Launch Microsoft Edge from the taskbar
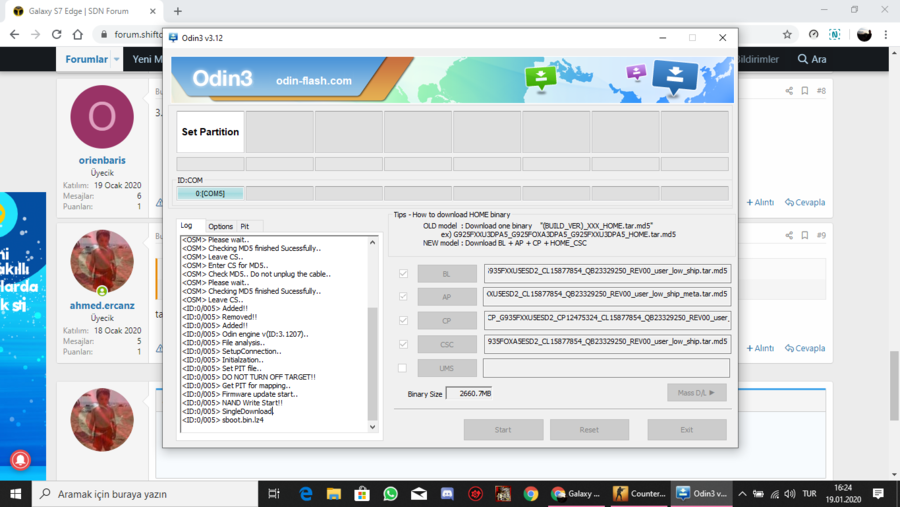This screenshot has width=900, height=507. click(x=305, y=494)
